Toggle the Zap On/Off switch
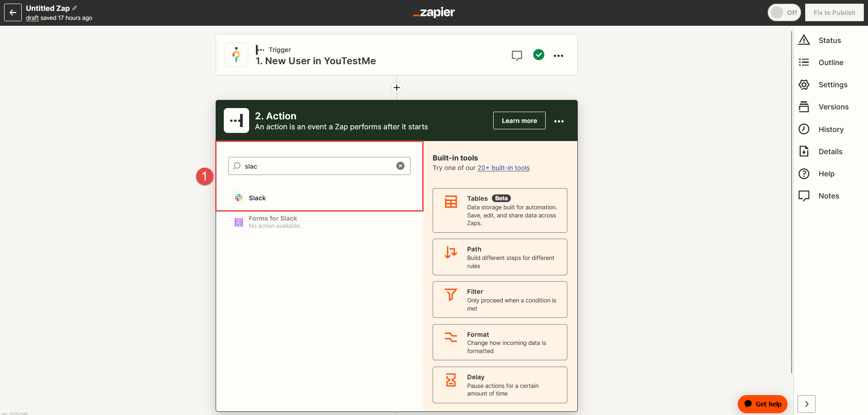The image size is (868, 415). pyautogui.click(x=784, y=13)
